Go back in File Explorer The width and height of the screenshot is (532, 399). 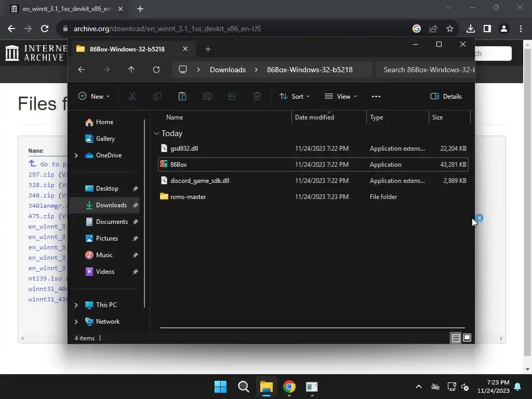click(82, 70)
